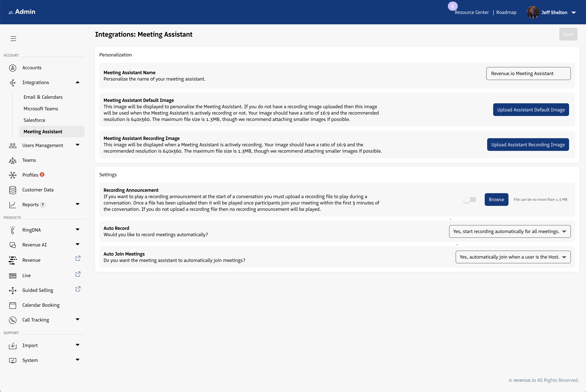Click the Live external link icon
The image size is (586, 392).
coord(78,274)
